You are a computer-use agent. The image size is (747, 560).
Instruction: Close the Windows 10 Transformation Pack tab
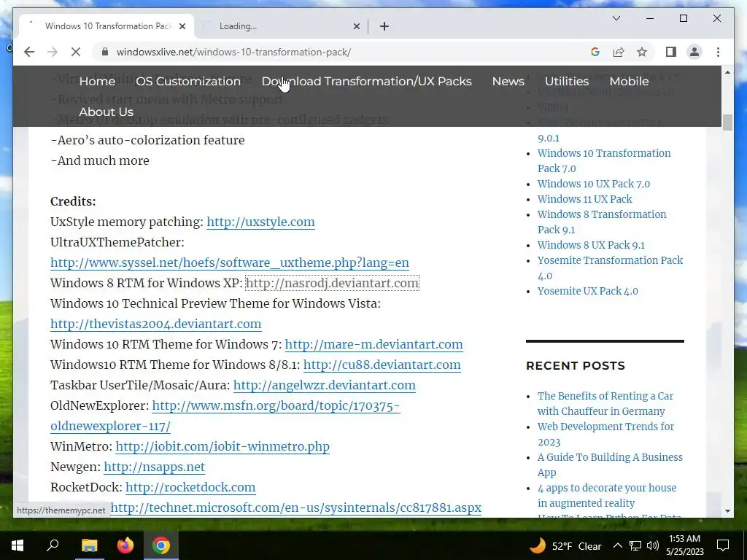tap(182, 26)
